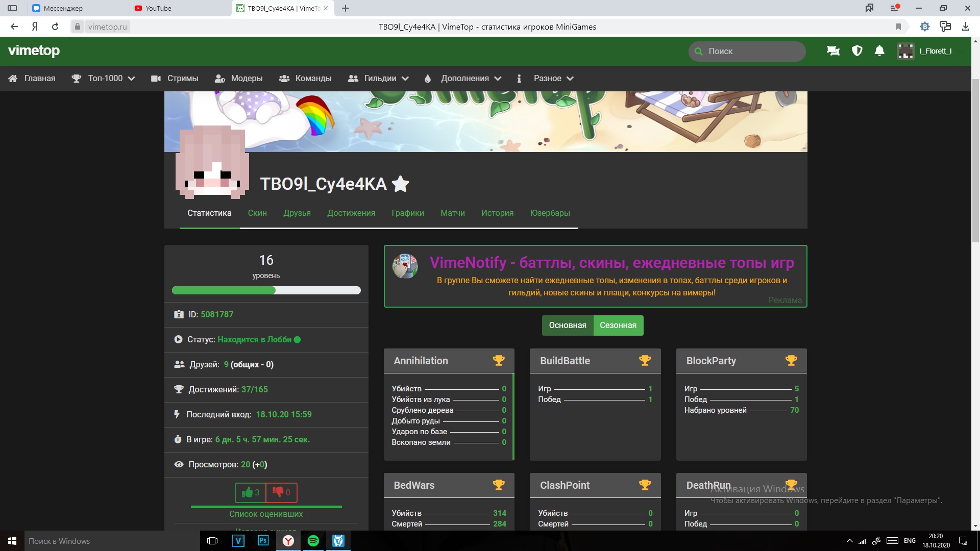980x551 pixels.
Task: Click the shield icon in header
Action: click(x=857, y=51)
